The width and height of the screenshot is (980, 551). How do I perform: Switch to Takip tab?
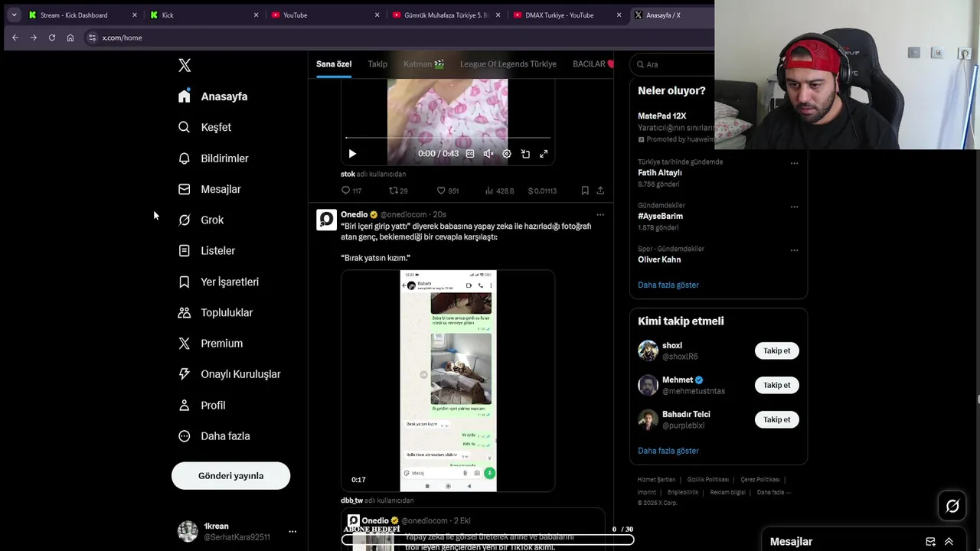(377, 64)
